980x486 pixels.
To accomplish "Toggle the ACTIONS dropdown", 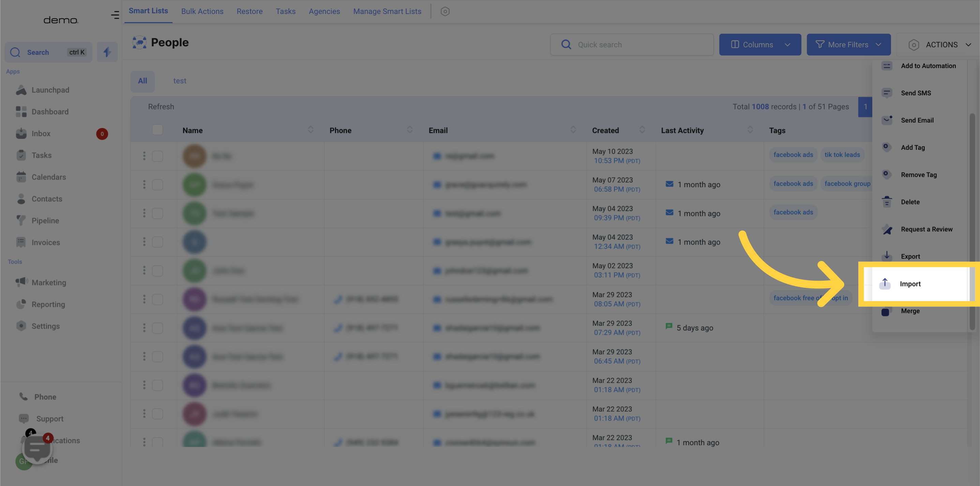I will 938,45.
